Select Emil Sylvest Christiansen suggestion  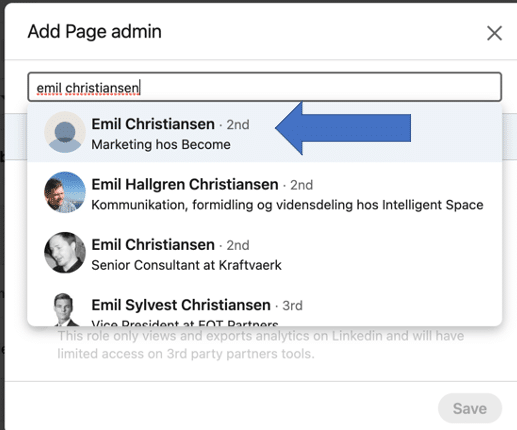coord(265,308)
